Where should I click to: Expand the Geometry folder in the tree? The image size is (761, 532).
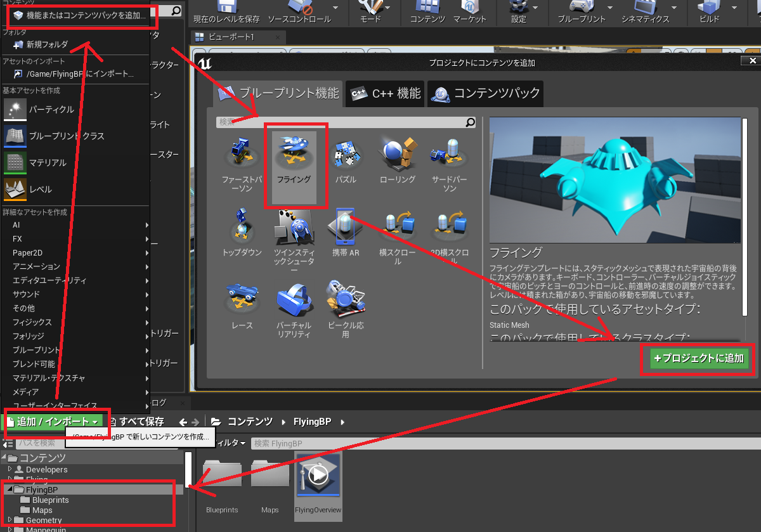10,520
